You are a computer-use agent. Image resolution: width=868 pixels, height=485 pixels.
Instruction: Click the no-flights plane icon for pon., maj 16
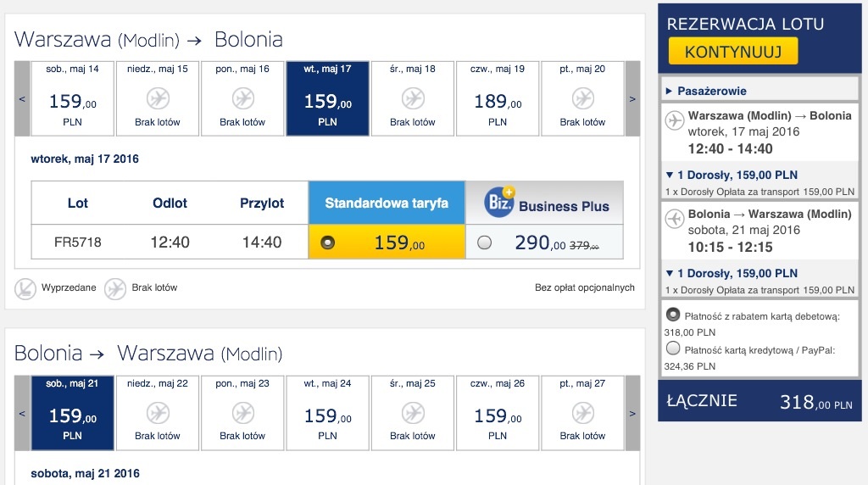[243, 98]
